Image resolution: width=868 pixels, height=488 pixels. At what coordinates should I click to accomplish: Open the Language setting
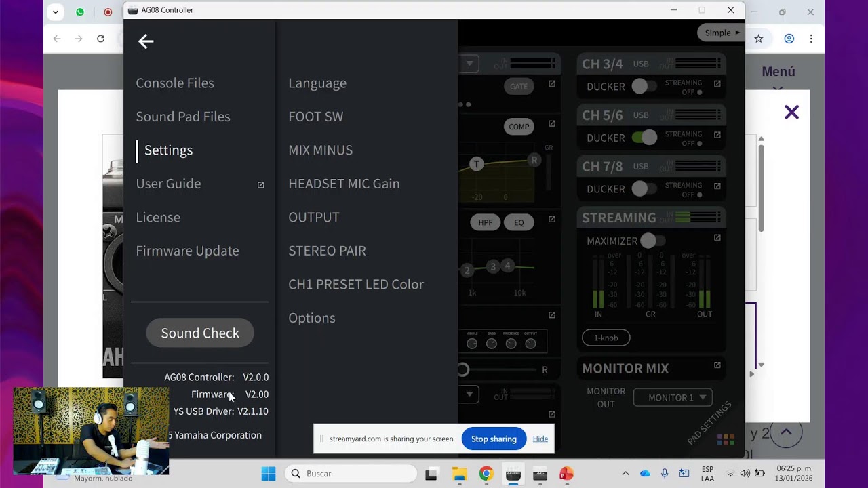[x=317, y=83]
